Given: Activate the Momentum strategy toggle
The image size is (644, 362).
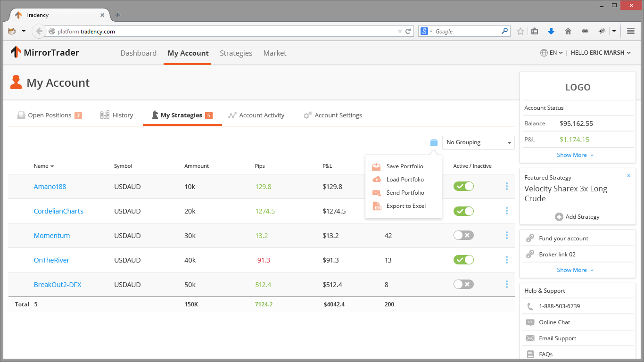Looking at the screenshot, I should [463, 235].
